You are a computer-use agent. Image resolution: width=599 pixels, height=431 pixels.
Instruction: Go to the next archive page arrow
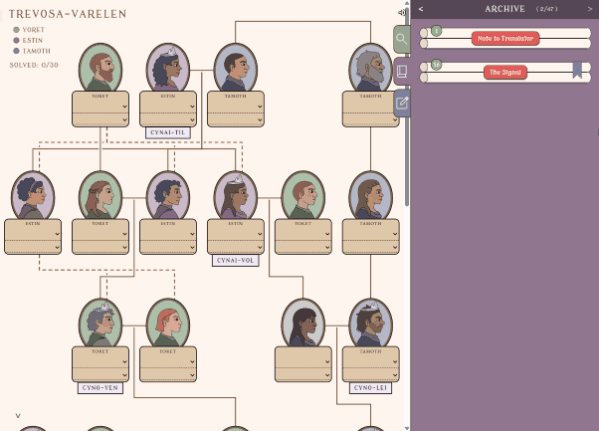click(590, 9)
